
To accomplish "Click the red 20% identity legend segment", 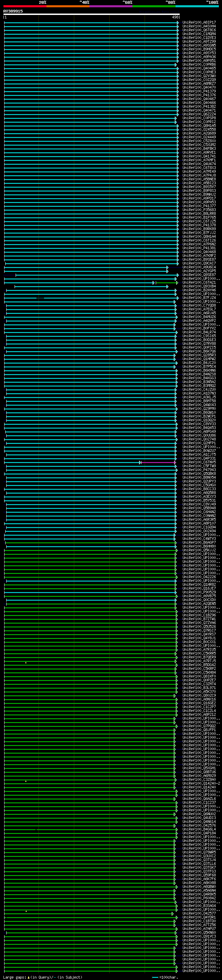I will 25,6.
